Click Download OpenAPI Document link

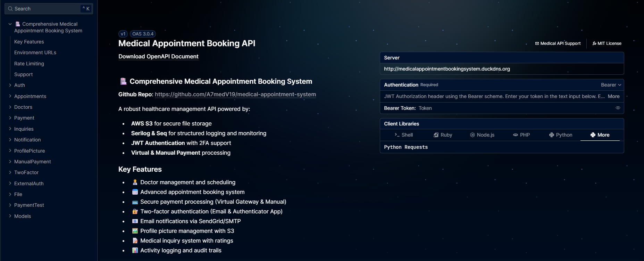point(158,56)
